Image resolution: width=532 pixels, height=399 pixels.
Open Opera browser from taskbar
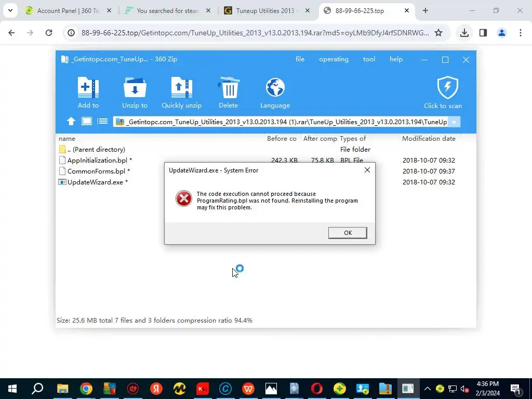[x=316, y=389]
